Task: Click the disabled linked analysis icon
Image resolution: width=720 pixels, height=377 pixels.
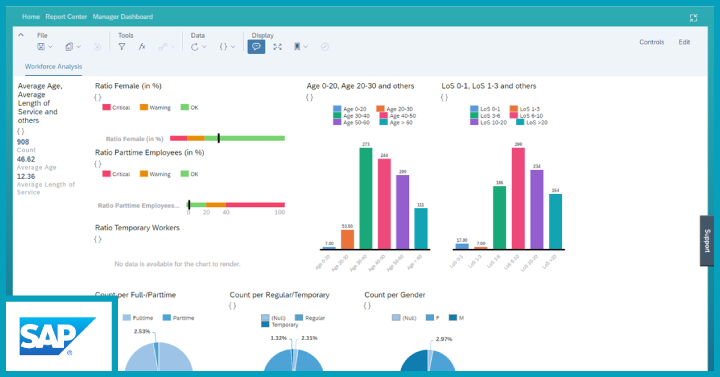Action: pyautogui.click(x=163, y=47)
